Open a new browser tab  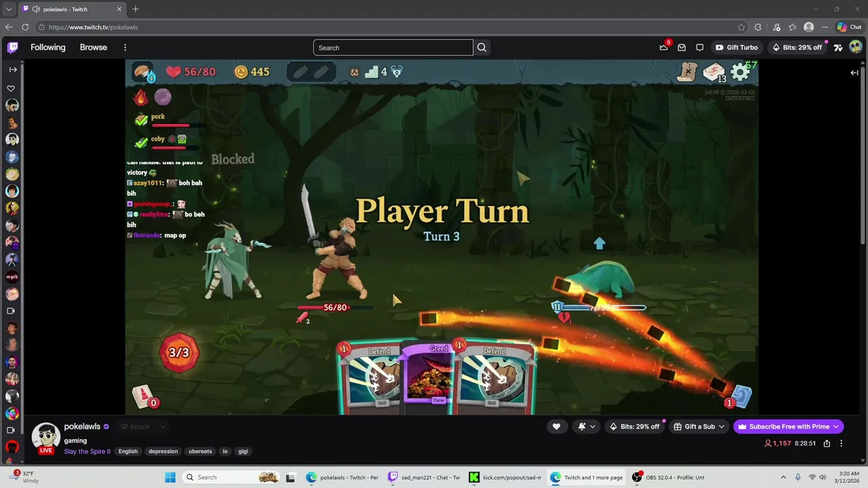pyautogui.click(x=136, y=9)
